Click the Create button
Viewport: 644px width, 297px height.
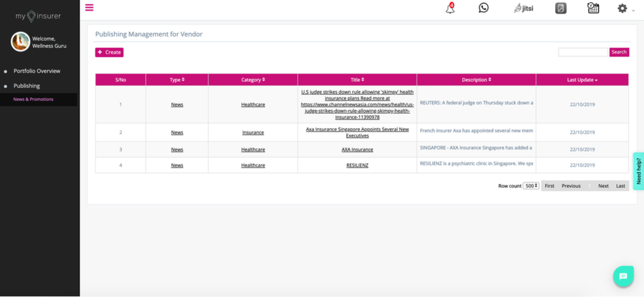109,52
